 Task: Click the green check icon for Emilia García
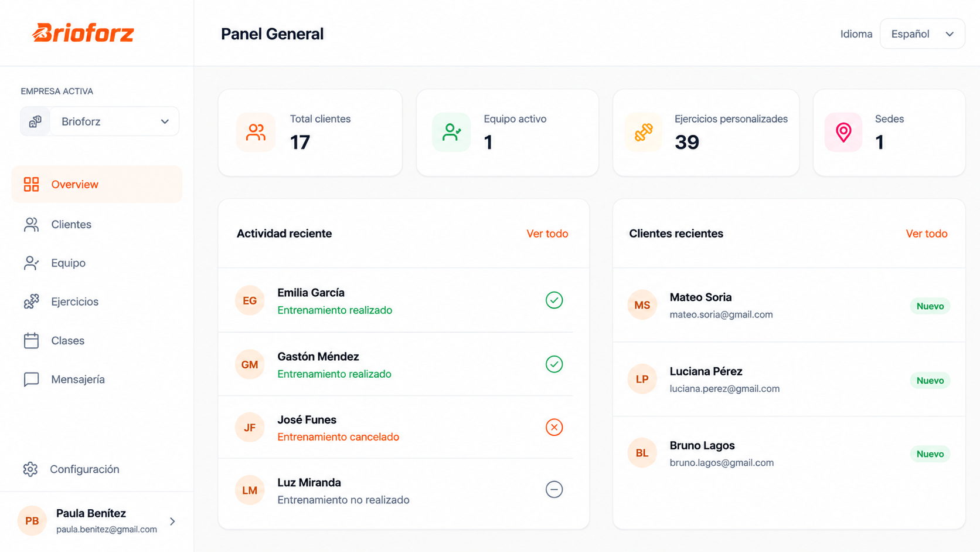pyautogui.click(x=554, y=300)
